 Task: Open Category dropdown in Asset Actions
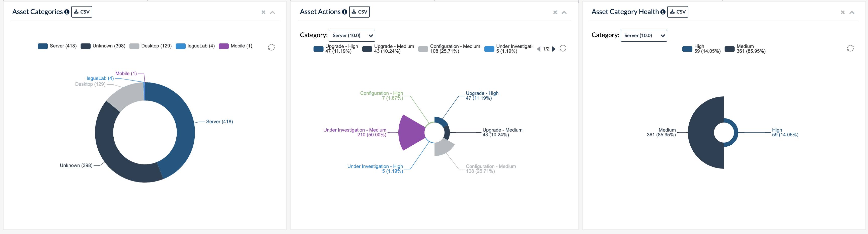352,35
